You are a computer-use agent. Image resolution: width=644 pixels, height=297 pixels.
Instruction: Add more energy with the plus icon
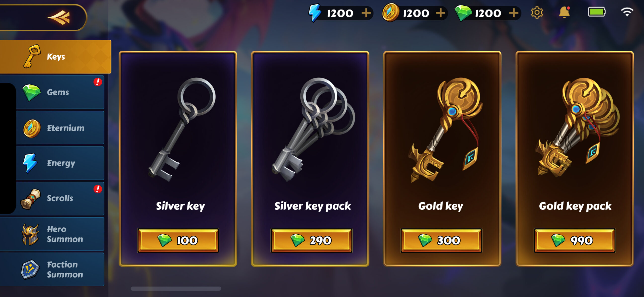[366, 13]
